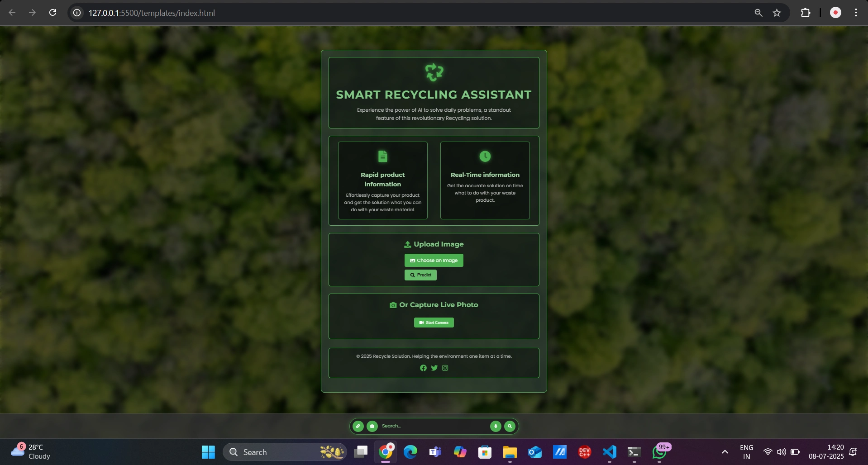Click the Rapid product information title
The image size is (868, 465).
[x=383, y=180]
